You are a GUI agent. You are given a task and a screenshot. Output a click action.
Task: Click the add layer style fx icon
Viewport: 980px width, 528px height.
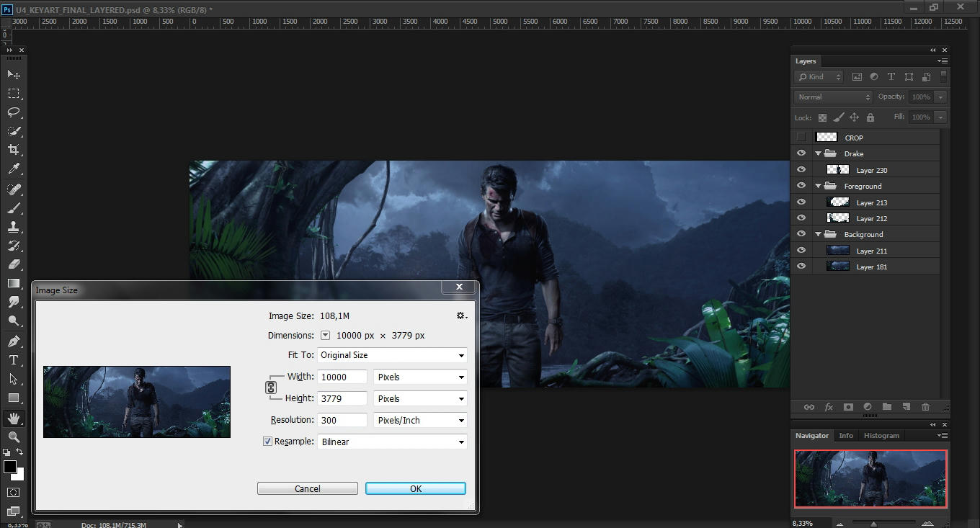coord(829,407)
